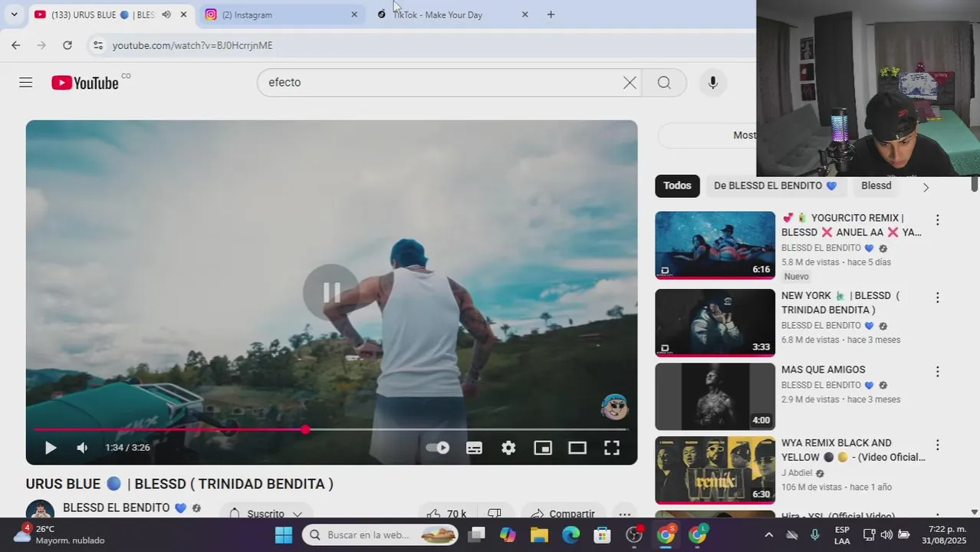Screen dimensions: 980x552
Task: Toggle subtitles with the captions button
Action: click(x=475, y=448)
